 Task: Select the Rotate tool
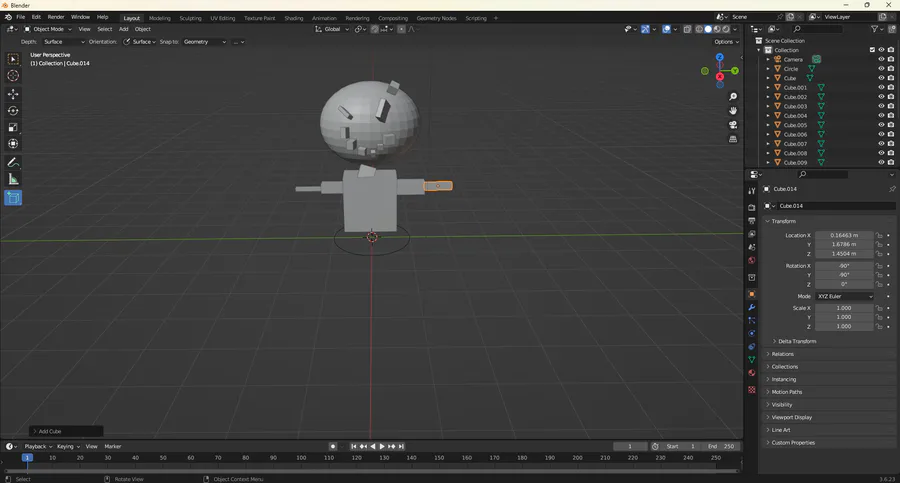[x=13, y=111]
